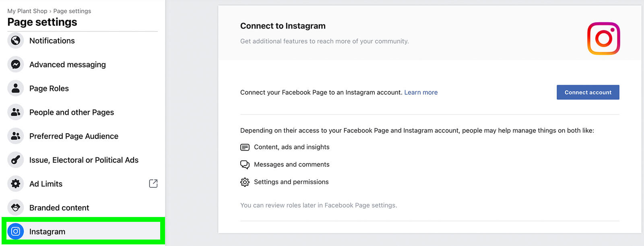Go to Advanced messaging settings
The width and height of the screenshot is (644, 246).
click(67, 64)
